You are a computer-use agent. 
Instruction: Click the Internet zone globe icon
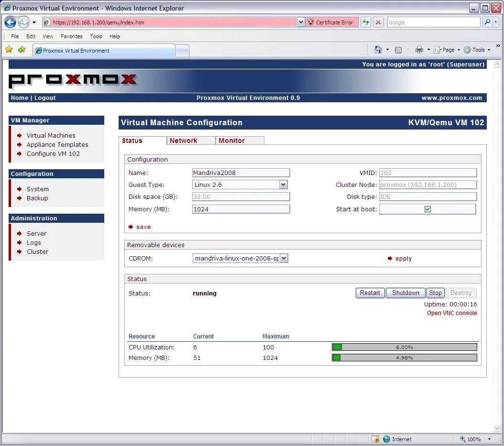pyautogui.click(x=387, y=439)
